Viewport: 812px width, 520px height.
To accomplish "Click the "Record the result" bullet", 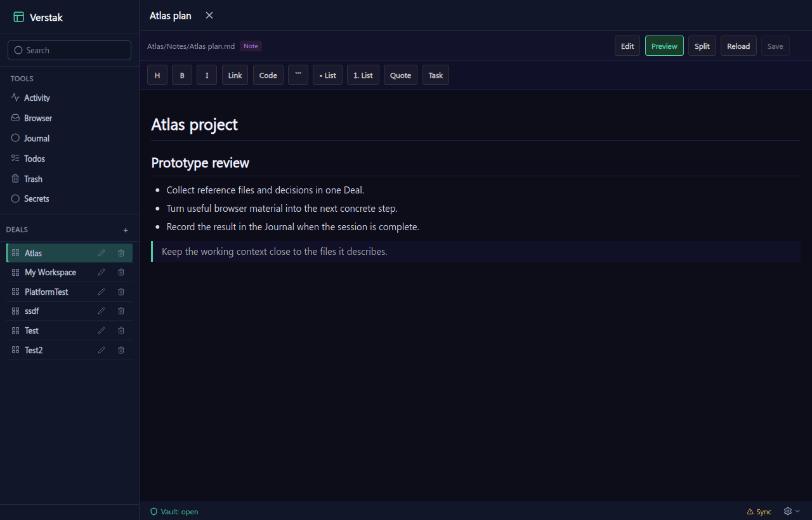I will [292, 227].
